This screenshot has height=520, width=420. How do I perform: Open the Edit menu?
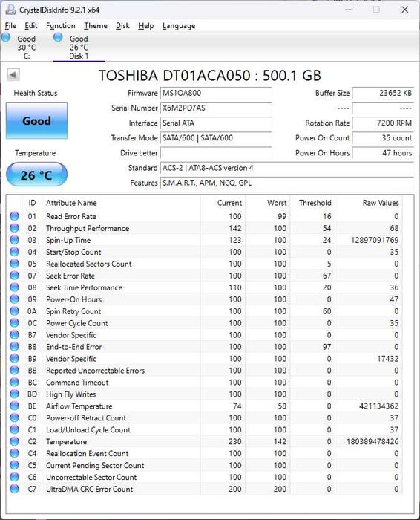tap(31, 25)
